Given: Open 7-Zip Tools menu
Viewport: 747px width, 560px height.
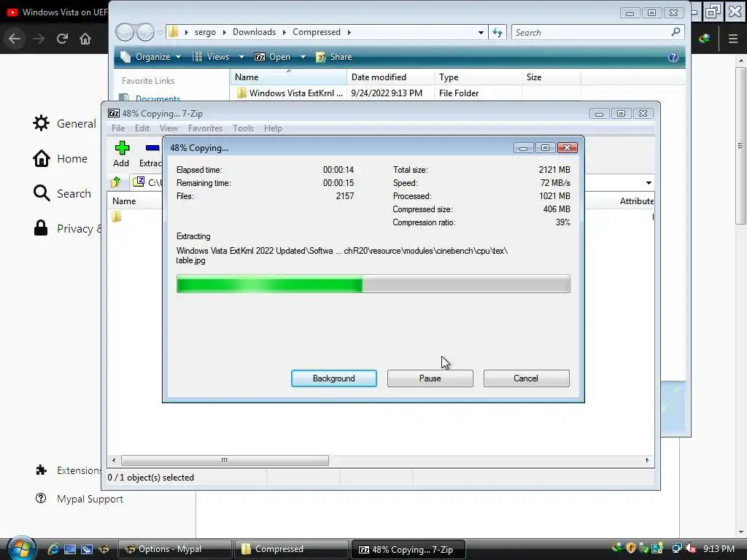Looking at the screenshot, I should [243, 128].
